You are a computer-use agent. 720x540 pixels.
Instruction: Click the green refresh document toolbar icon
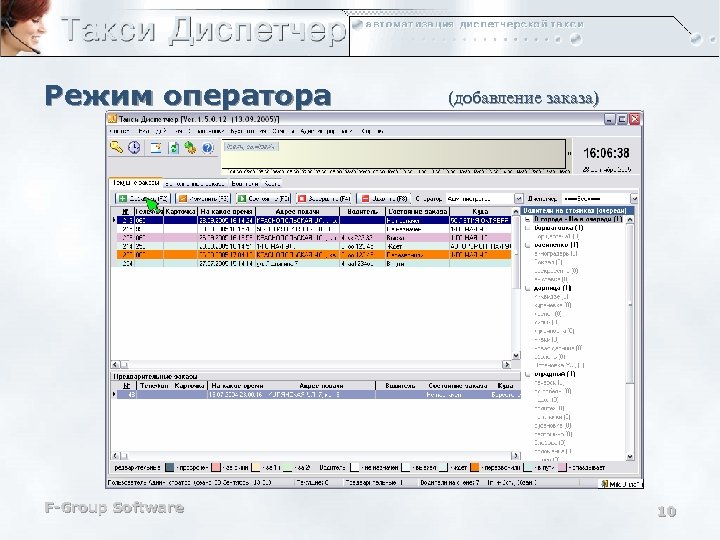174,147
